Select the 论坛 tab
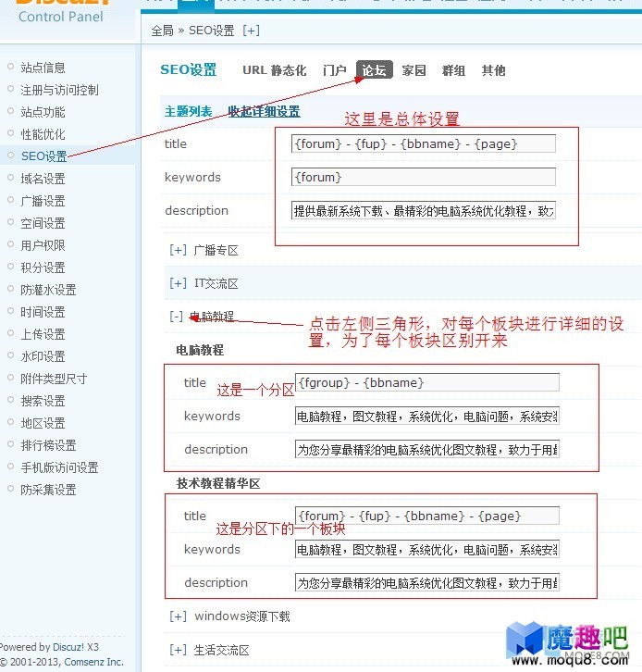642x672 pixels. [x=375, y=69]
